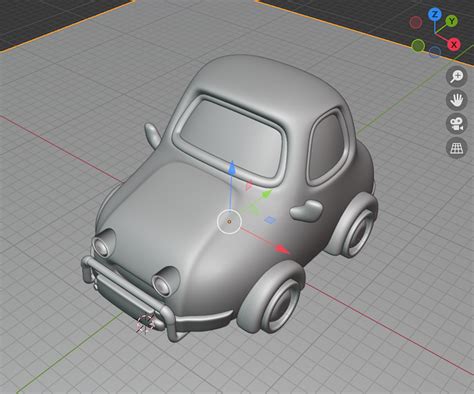Click the dim red negative X axis circle
This screenshot has width=474, height=394.
pyautogui.click(x=415, y=22)
